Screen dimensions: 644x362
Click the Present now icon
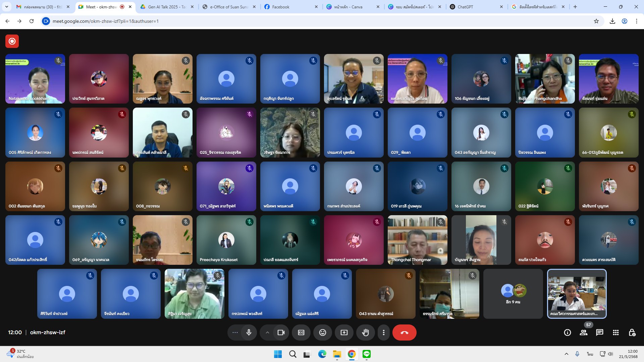[344, 333]
